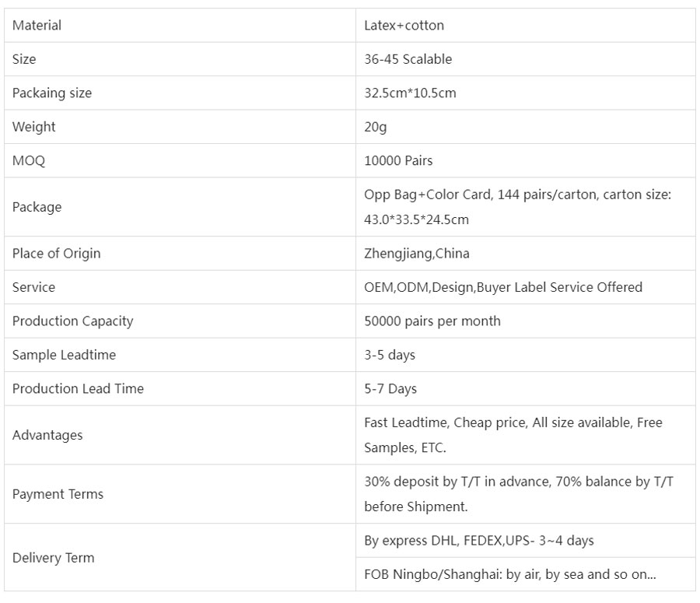The image size is (700, 603).
Task: Click the Package row label
Action: click(37, 207)
